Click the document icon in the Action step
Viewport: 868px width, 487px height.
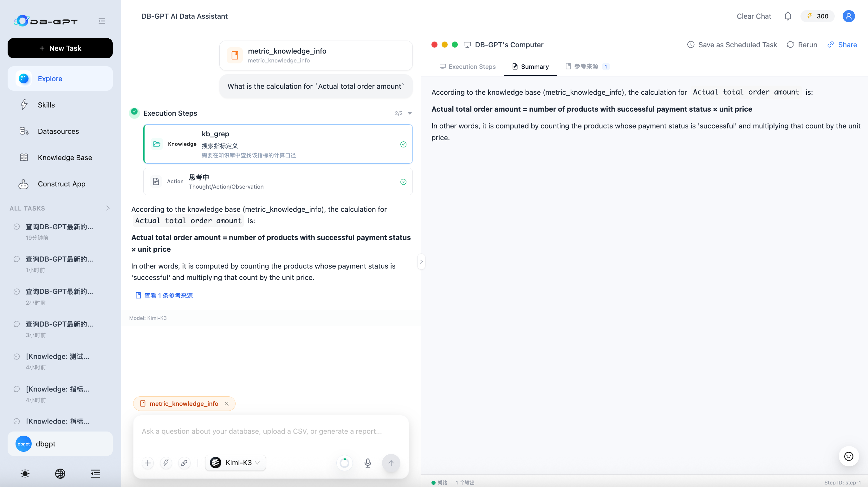[156, 181]
